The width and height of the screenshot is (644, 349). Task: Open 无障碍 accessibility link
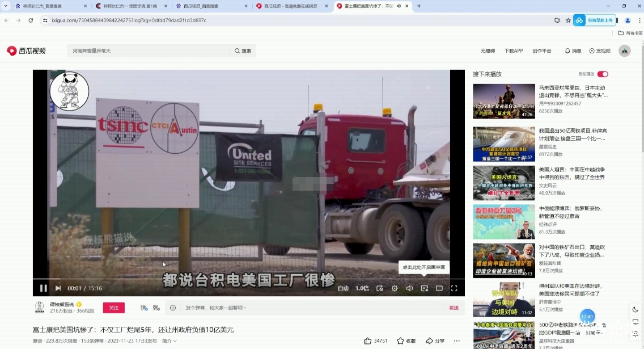488,51
